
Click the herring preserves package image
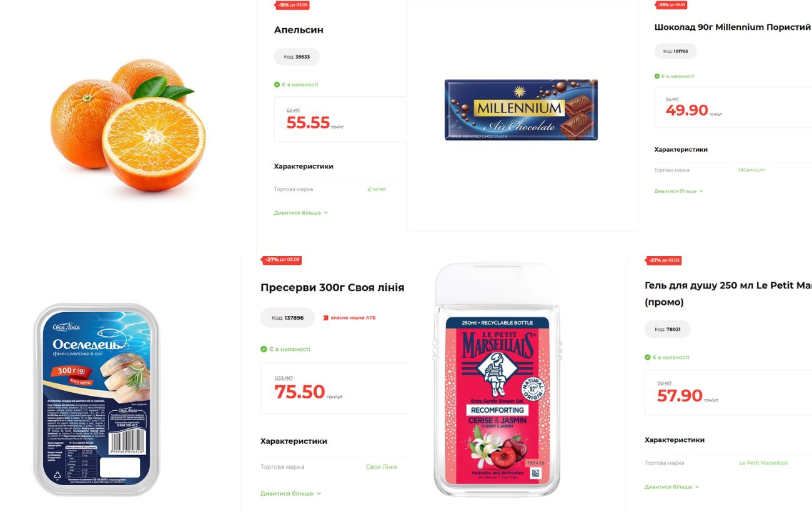point(96,400)
